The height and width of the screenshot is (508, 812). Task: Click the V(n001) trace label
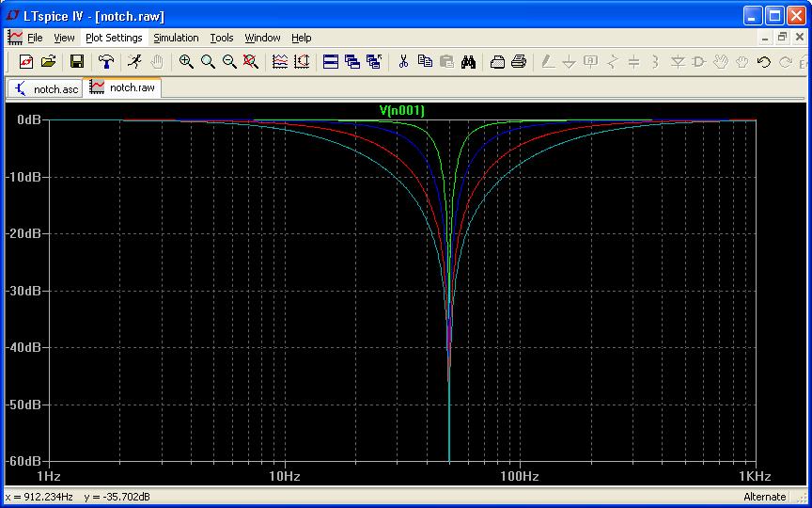pos(402,110)
